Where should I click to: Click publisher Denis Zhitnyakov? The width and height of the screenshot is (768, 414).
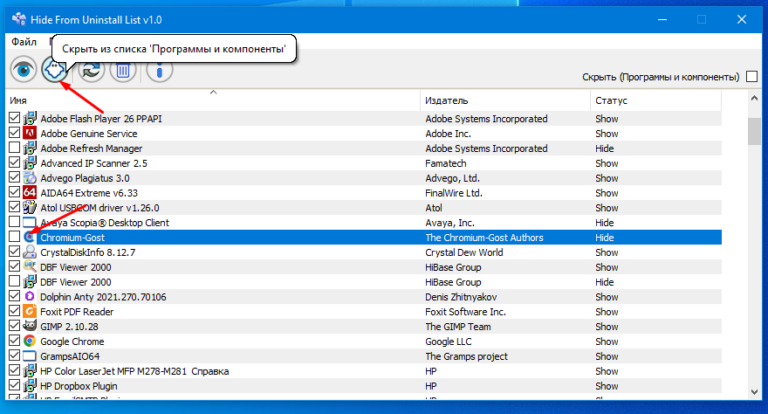(x=461, y=297)
